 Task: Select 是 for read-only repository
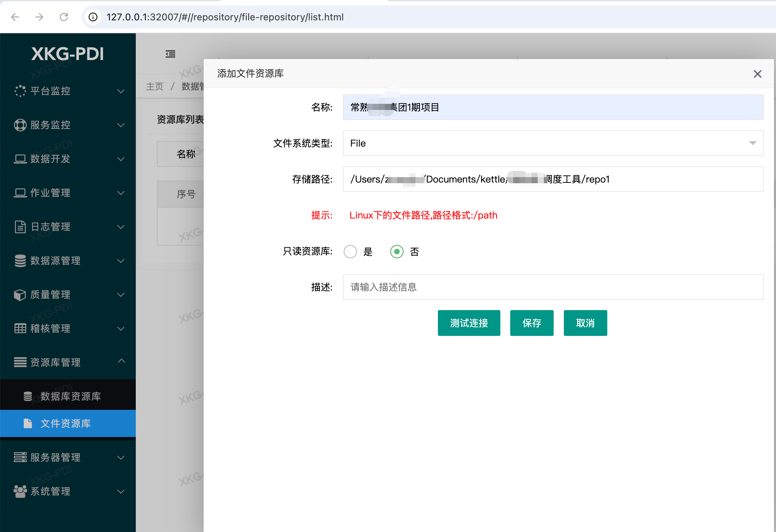pos(350,252)
